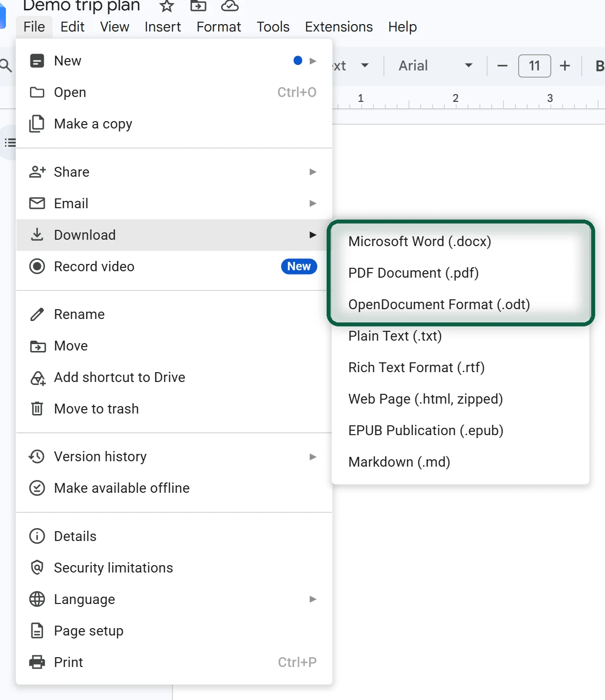Click the Ctrl+P shortcut text
Screen dimensions: 605x700
[x=297, y=662]
